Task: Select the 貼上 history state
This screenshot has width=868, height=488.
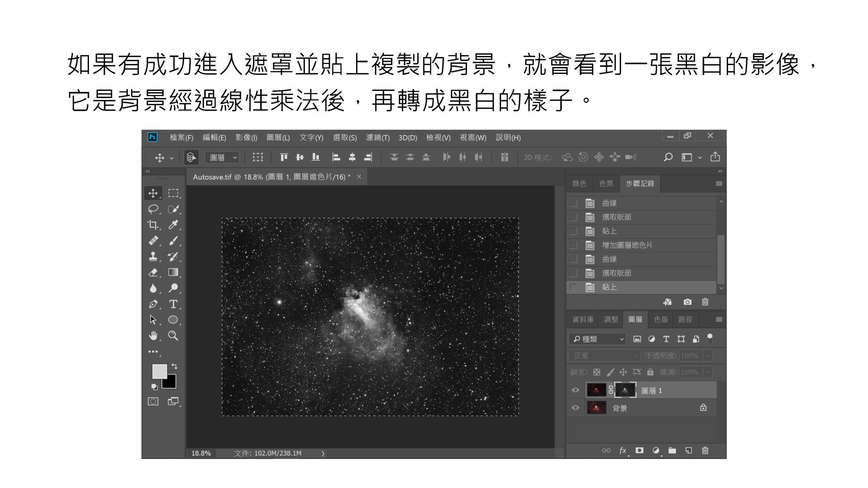Action: [610, 287]
